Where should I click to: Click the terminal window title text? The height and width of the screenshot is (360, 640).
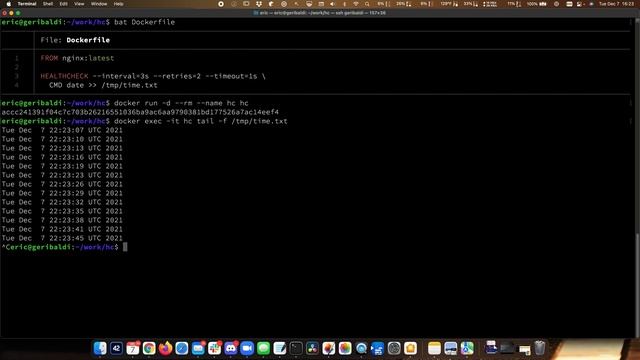coord(322,13)
